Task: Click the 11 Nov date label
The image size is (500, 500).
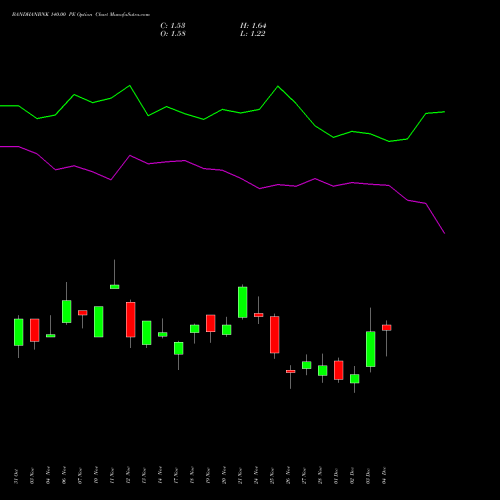Action: 112,476
